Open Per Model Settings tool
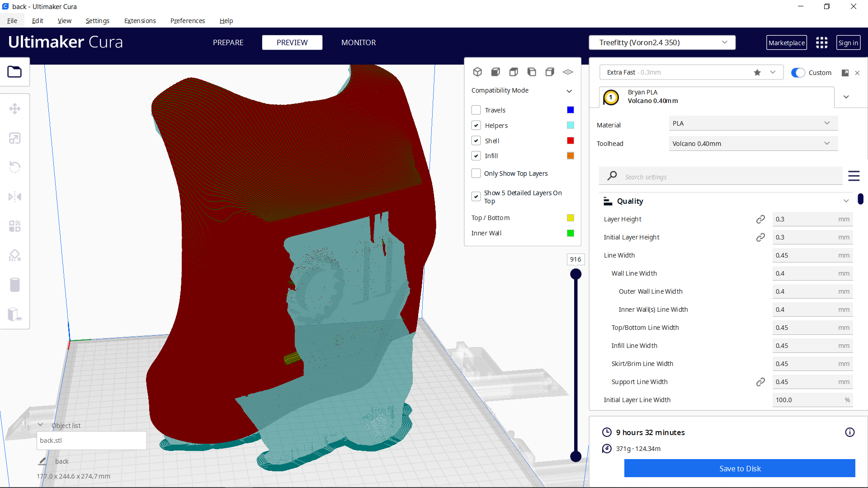The image size is (868, 488). [15, 226]
